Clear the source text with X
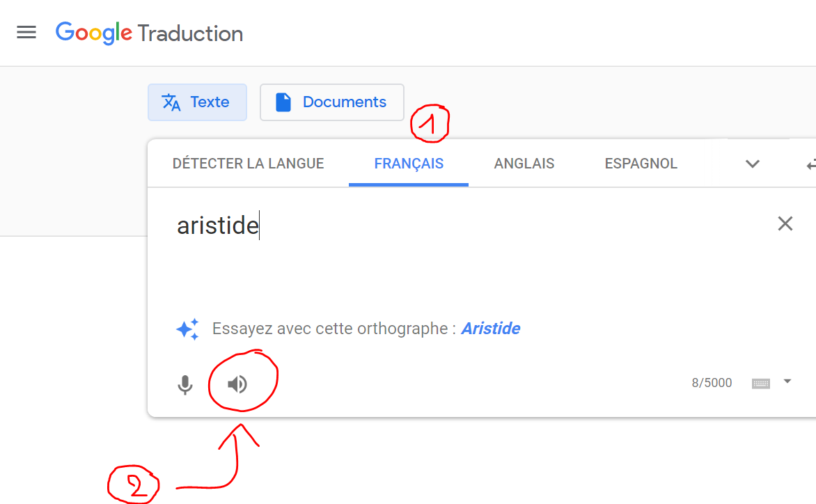 click(785, 223)
